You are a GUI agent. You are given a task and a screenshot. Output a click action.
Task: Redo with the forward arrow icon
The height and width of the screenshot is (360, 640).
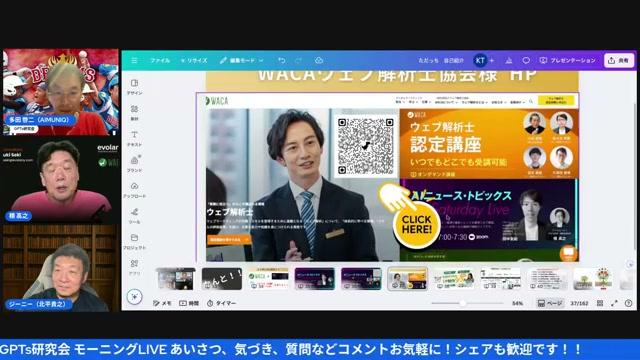[298, 60]
